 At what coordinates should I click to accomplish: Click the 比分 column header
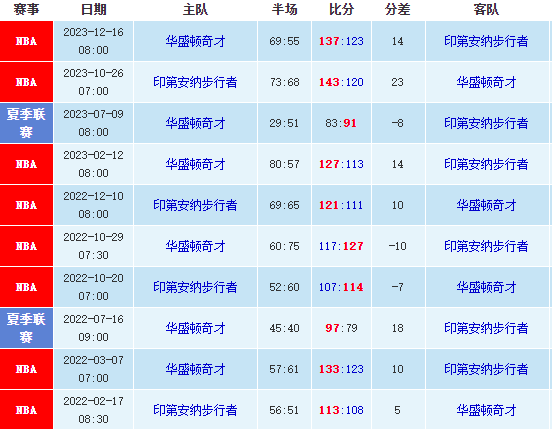coord(341,9)
